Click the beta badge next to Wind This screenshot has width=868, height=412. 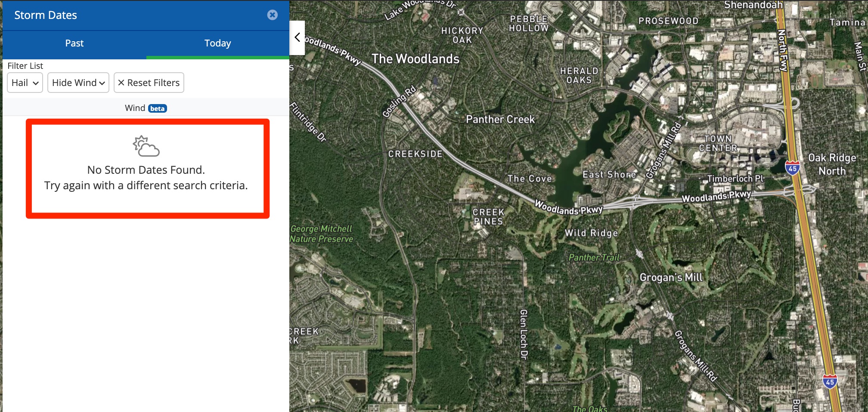[158, 108]
